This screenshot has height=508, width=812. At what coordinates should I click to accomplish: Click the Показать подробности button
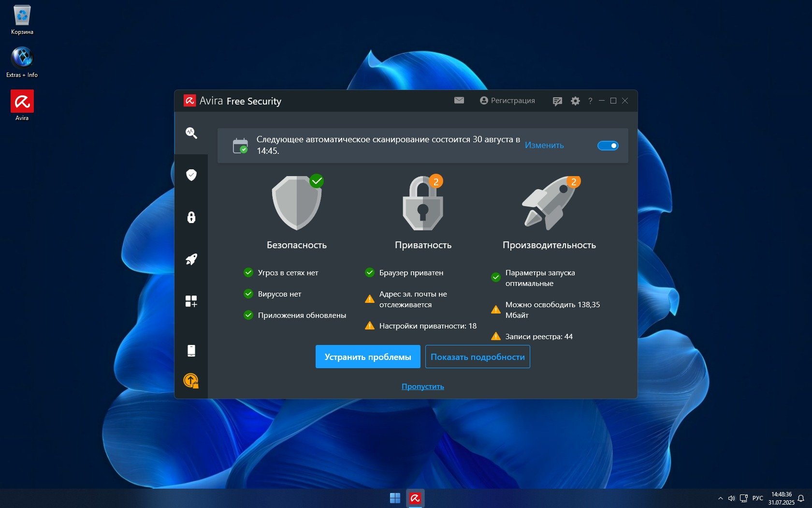click(477, 357)
